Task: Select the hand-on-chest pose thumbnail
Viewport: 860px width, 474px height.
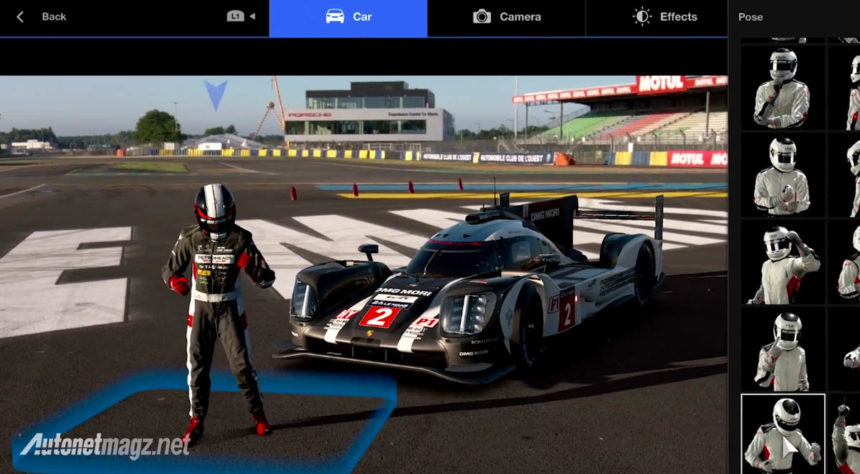Action: coord(783,87)
